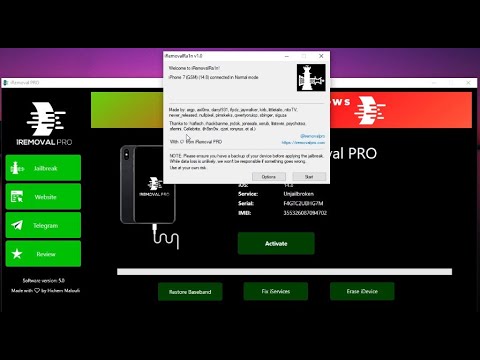Open Options in the iRemovalRa1n dialog
Viewport: 480px width, 360px height.
coord(269,177)
